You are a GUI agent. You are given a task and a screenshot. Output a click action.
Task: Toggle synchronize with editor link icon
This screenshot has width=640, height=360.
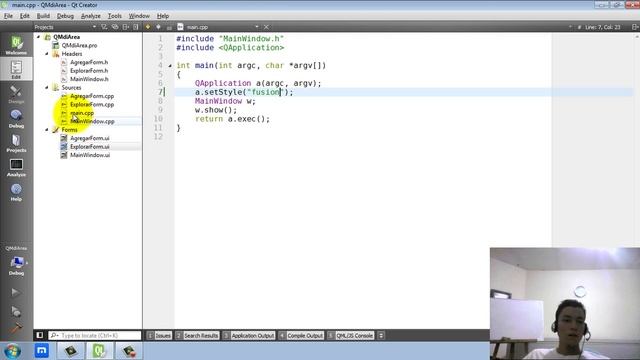click(x=115, y=27)
